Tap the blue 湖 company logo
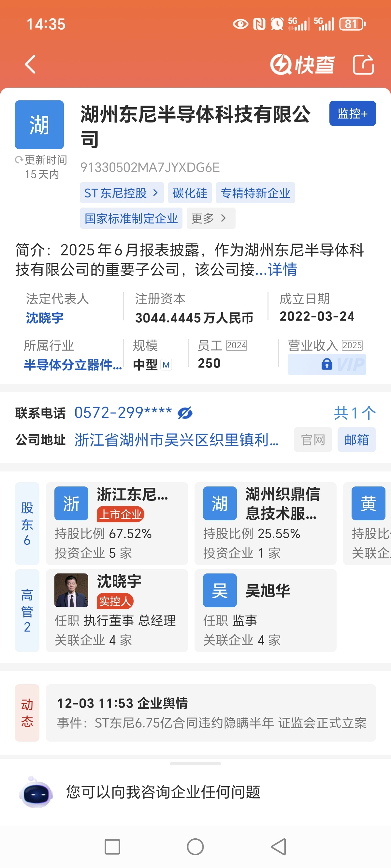The height and width of the screenshot is (868, 391). [x=39, y=125]
